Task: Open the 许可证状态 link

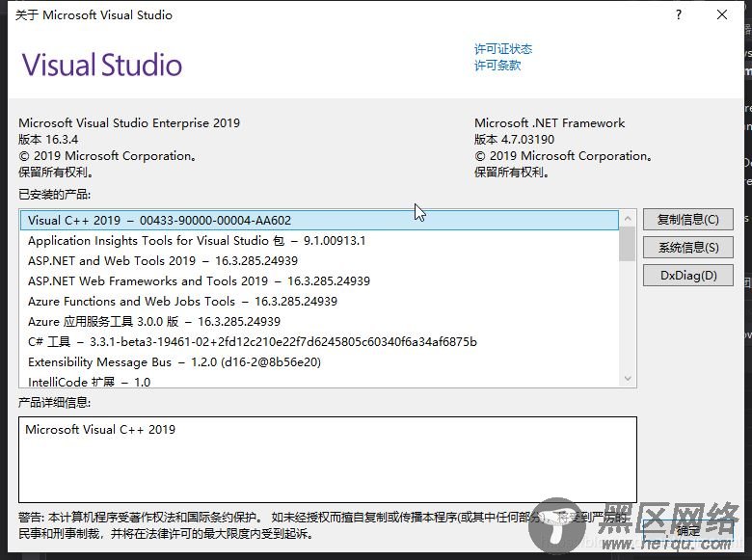Action: point(503,49)
